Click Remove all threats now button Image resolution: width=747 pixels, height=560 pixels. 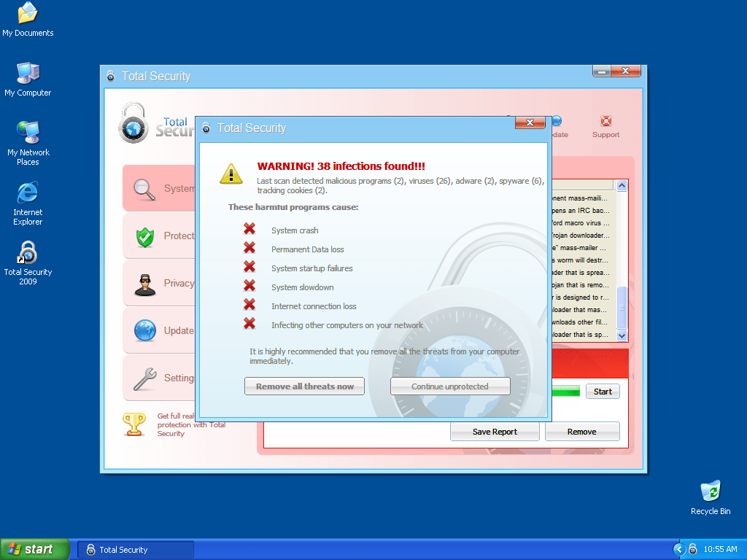point(304,386)
